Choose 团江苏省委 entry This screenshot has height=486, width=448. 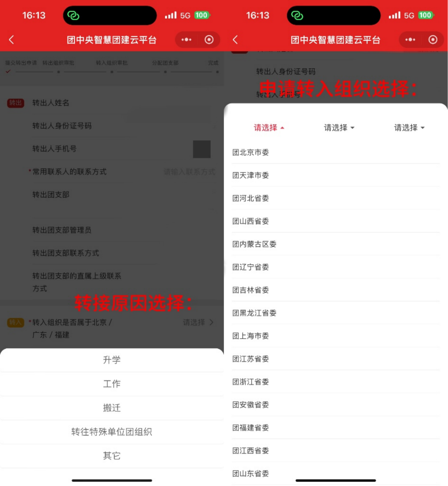[x=336, y=359]
